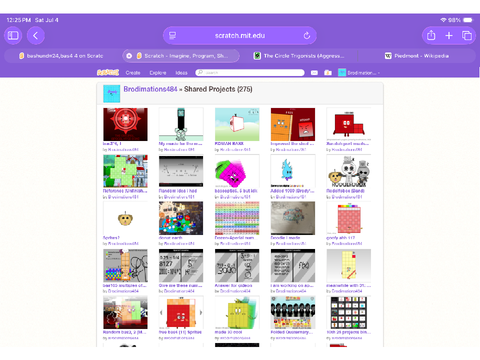This screenshot has height=360, width=480.
Task: Open the My Stuff folder icon
Action: [x=328, y=73]
